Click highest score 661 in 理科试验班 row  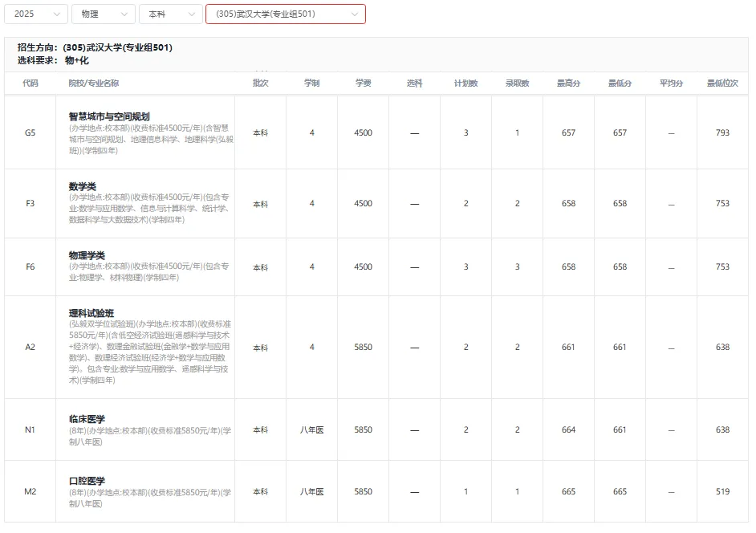(x=568, y=347)
